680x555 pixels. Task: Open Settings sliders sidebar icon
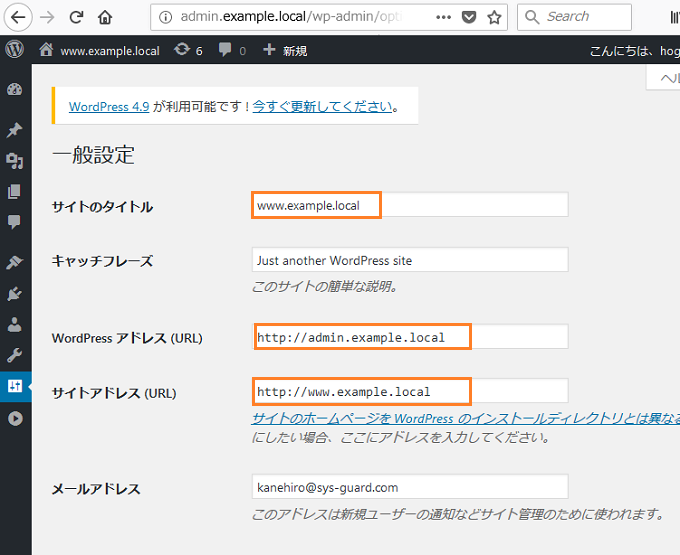coord(15,386)
